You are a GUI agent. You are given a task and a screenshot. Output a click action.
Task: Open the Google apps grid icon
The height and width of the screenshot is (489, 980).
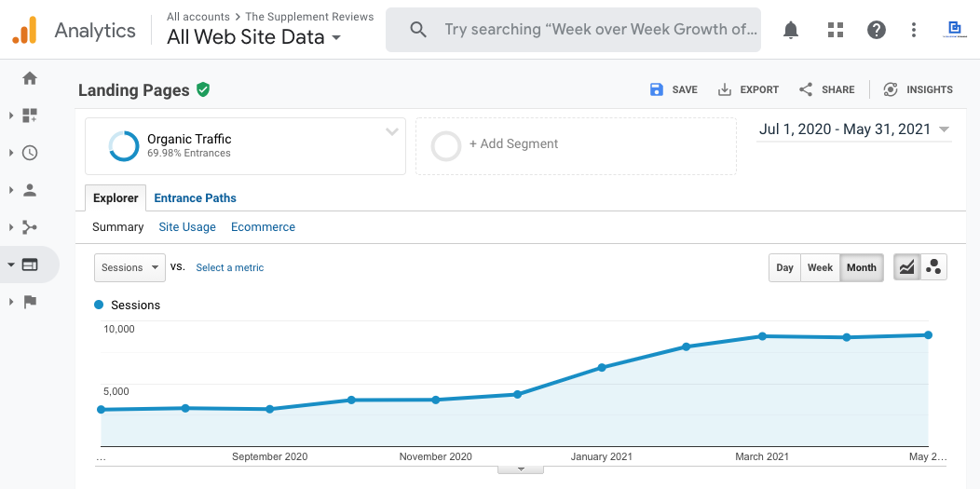point(836,30)
